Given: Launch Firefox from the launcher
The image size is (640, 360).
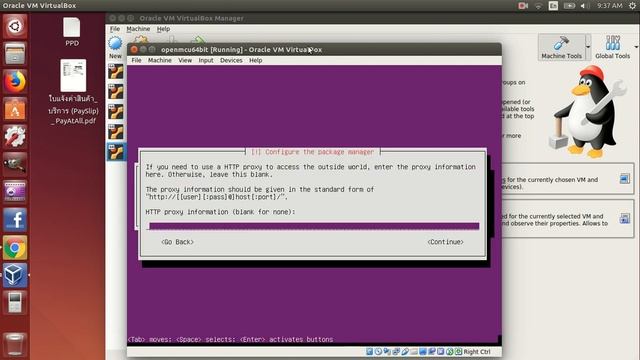Looking at the screenshot, I should [15, 82].
